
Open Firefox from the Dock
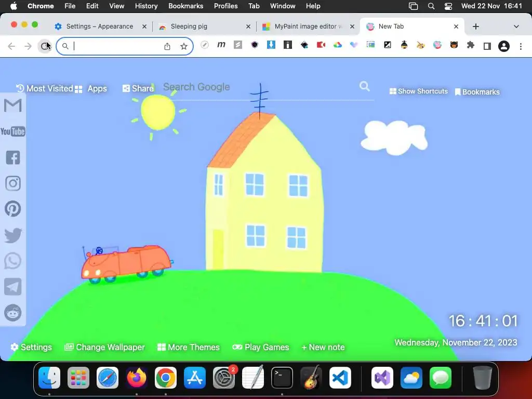click(x=137, y=378)
